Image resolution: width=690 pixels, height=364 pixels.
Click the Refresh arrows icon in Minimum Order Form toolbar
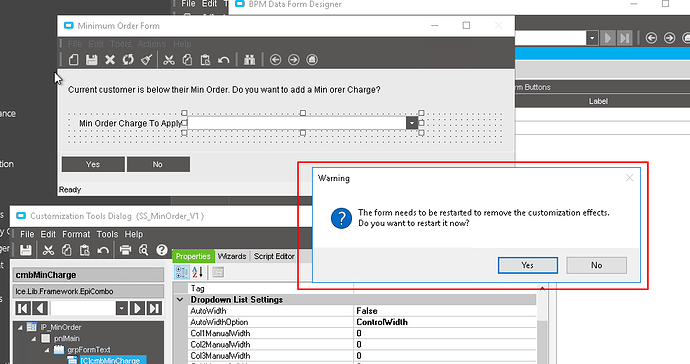(x=128, y=59)
